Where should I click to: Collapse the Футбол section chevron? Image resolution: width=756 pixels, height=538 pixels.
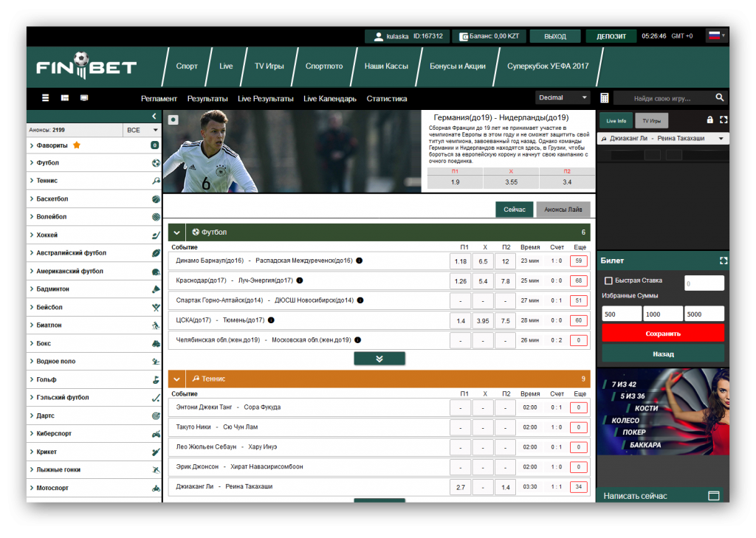(176, 232)
